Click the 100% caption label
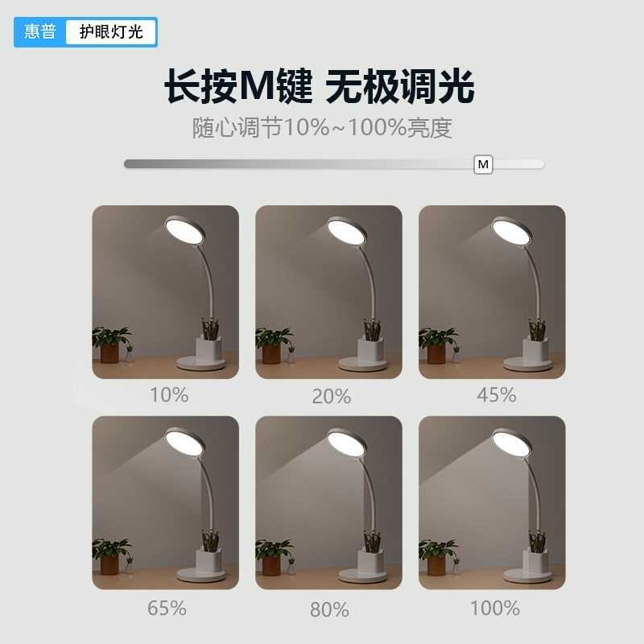This screenshot has width=644, height=644. [495, 609]
